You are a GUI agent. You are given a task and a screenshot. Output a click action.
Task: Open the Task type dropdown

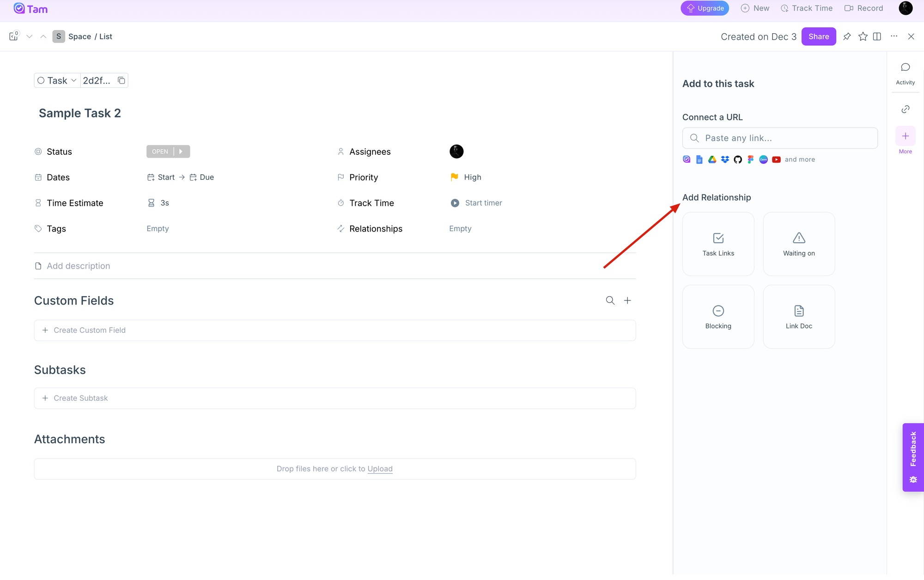pyautogui.click(x=57, y=80)
